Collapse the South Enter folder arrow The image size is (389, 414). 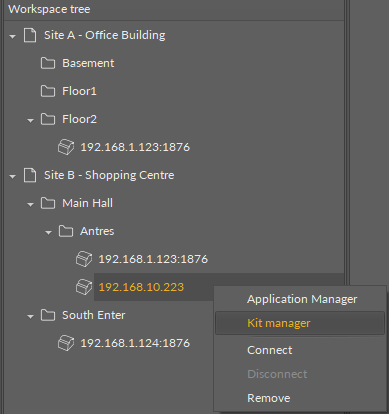coord(31,316)
